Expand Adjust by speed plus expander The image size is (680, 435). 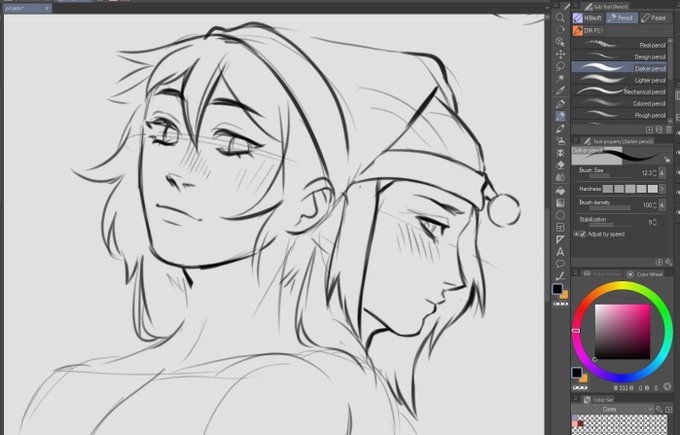(576, 234)
